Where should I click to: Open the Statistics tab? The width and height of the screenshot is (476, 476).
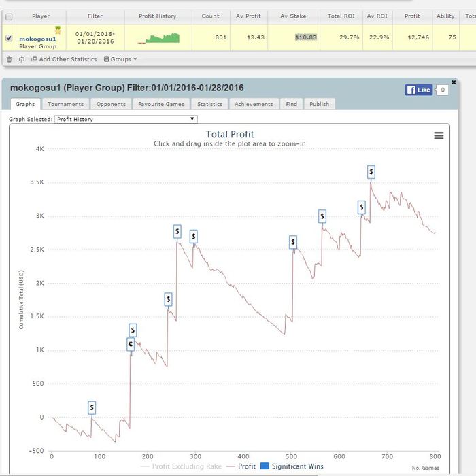[x=209, y=104]
